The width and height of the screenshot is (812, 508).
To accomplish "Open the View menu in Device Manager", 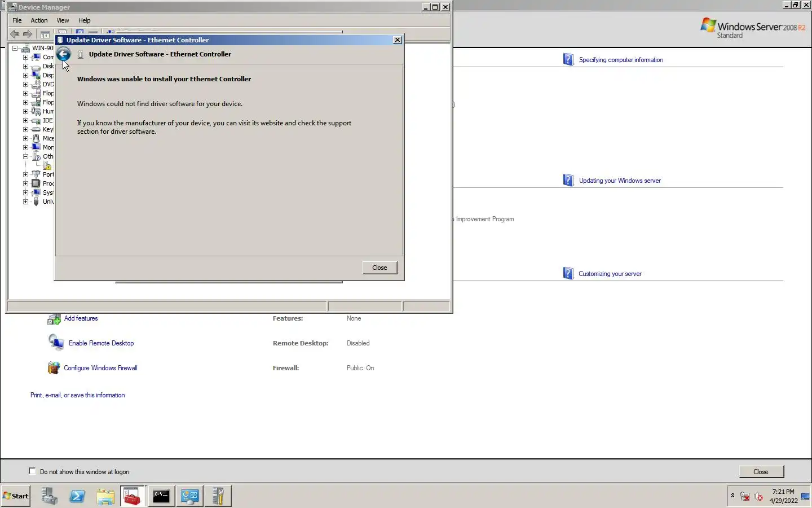I will [63, 20].
